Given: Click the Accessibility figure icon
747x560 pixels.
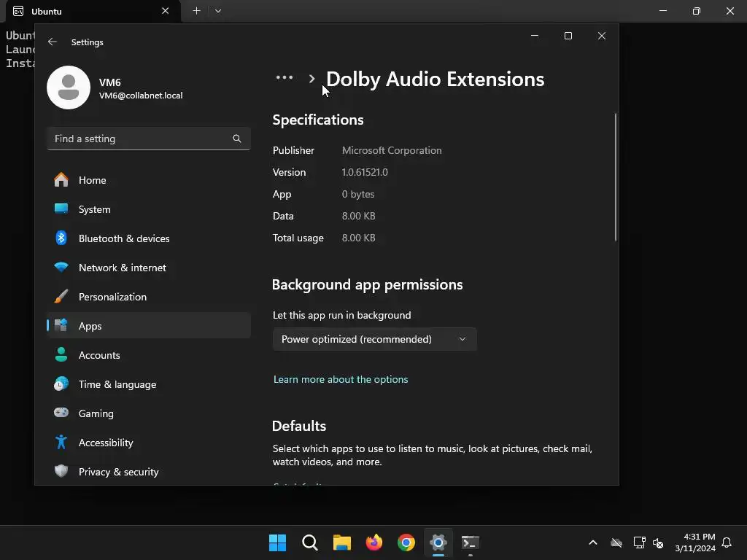Looking at the screenshot, I should click(61, 443).
